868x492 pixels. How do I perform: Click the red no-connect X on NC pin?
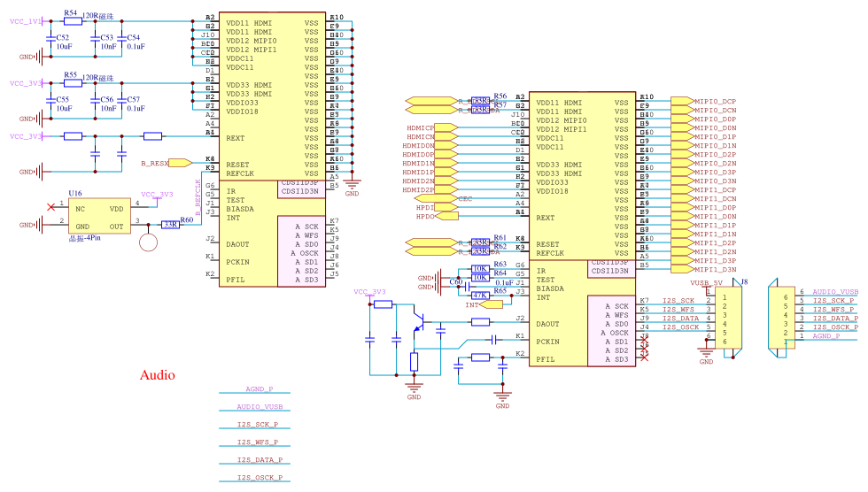(50, 208)
